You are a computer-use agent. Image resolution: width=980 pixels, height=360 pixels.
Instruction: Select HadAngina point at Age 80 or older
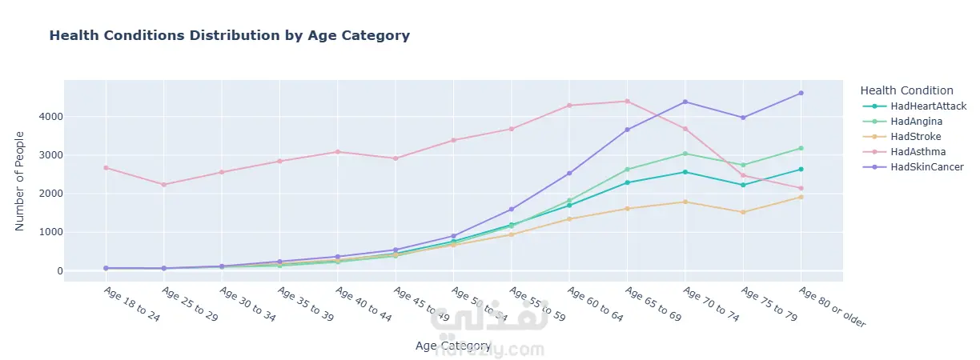[801, 148]
